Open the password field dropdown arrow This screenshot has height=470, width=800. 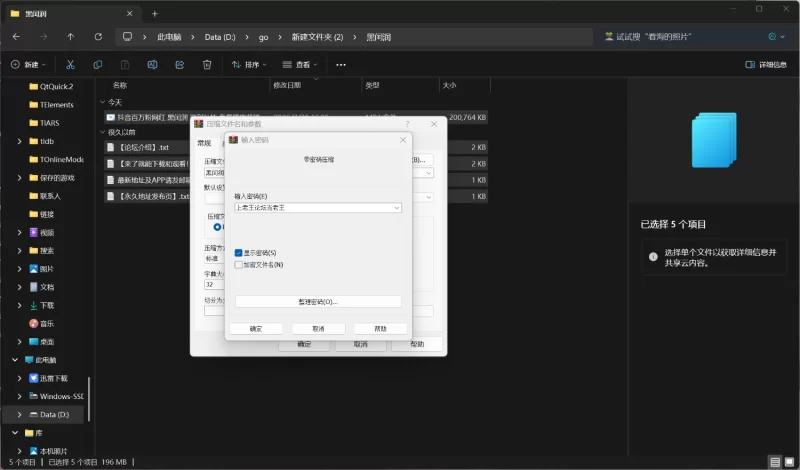point(396,208)
